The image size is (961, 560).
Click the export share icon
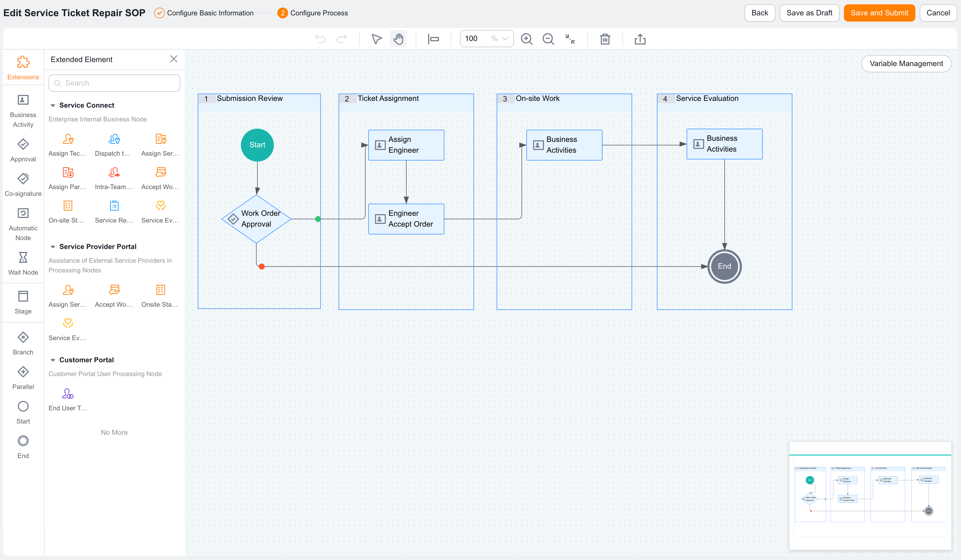tap(640, 39)
